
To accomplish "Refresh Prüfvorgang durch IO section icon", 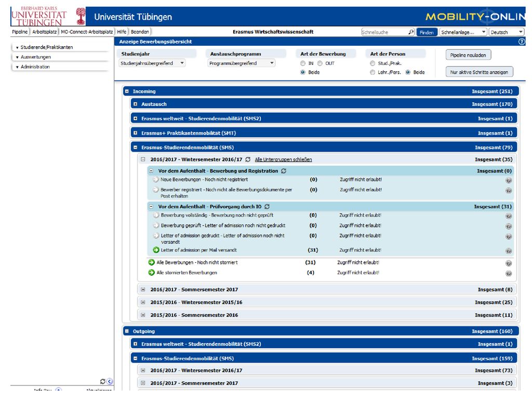I will 267,207.
